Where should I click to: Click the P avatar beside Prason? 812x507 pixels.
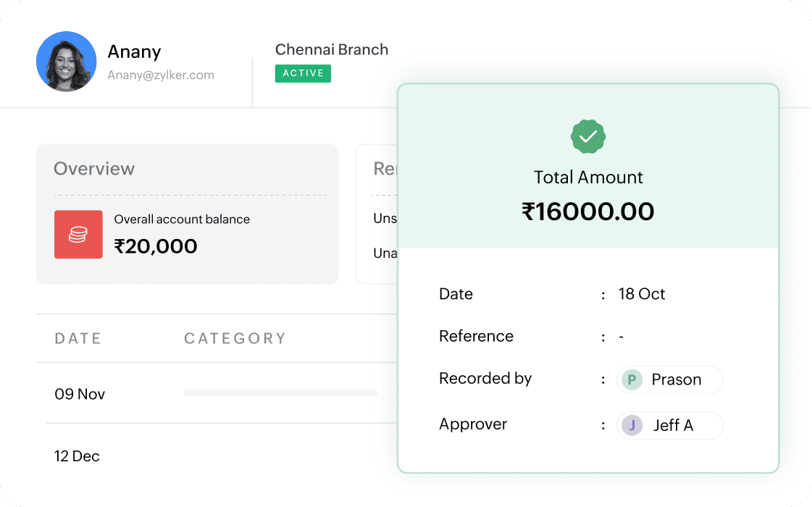(x=630, y=379)
